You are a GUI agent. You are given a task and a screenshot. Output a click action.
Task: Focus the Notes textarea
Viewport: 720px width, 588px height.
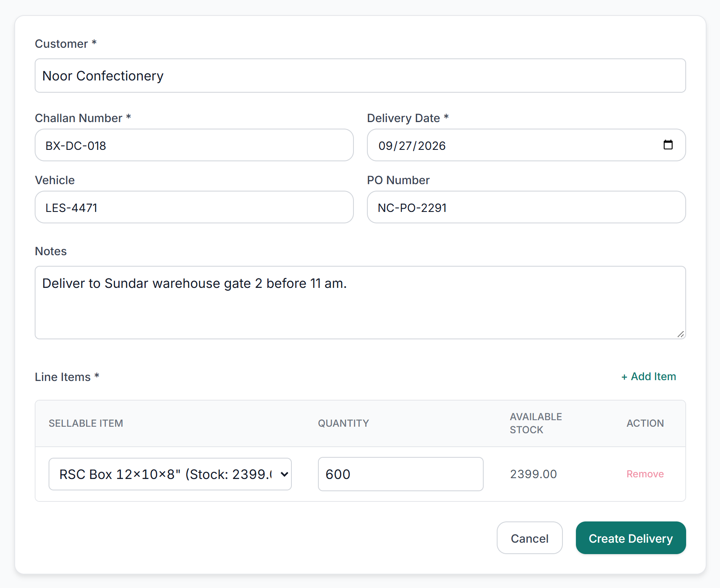(360, 303)
